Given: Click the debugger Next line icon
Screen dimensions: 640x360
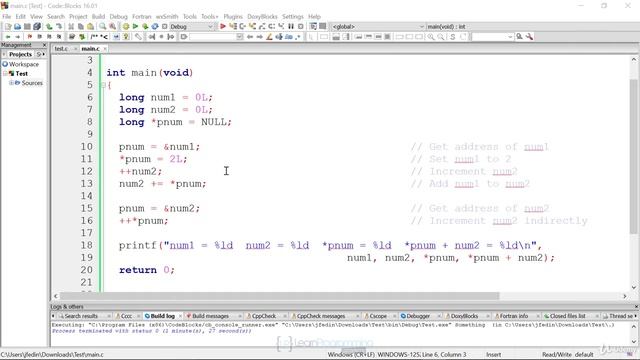Looking at the screenshot, I should tap(242, 27).
